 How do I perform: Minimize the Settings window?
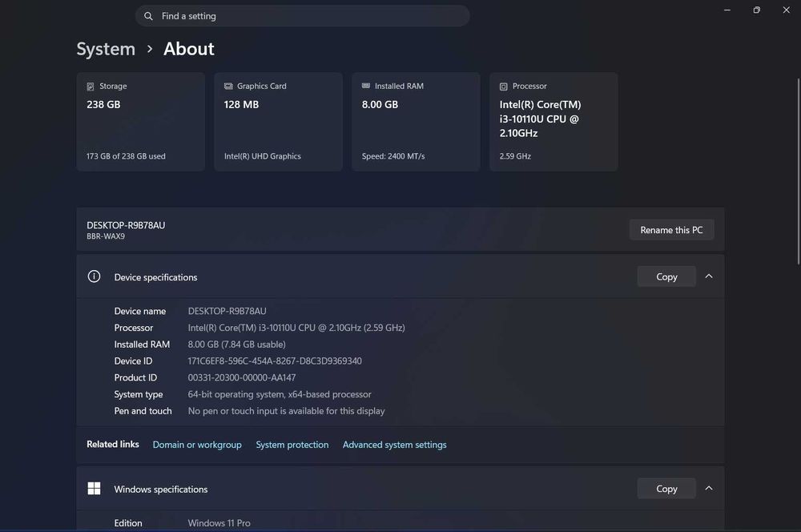727,10
